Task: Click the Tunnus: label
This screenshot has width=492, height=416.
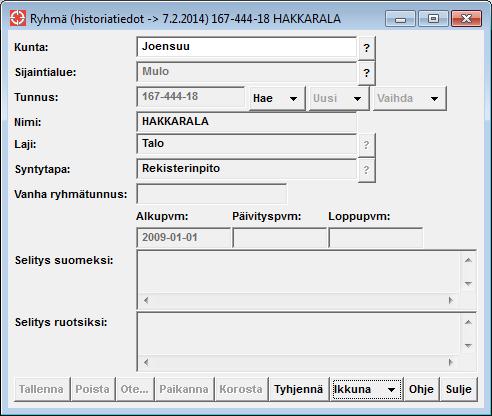Action: pyautogui.click(x=36, y=97)
